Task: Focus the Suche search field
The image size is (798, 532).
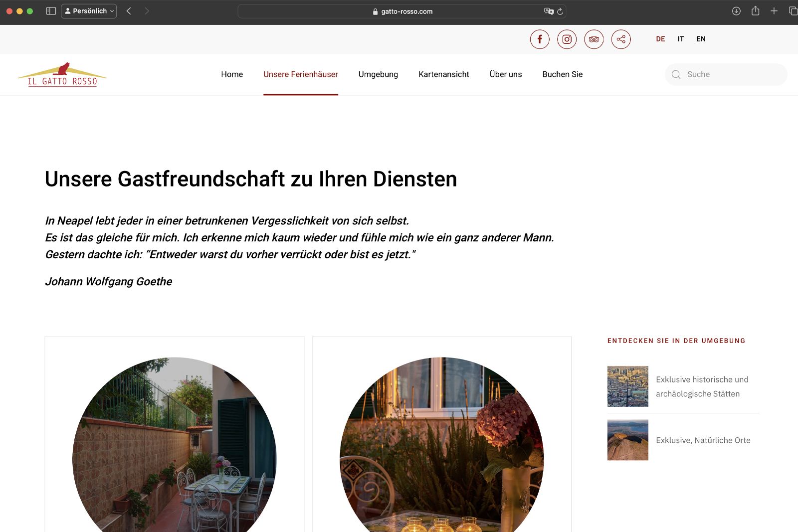Action: click(726, 74)
